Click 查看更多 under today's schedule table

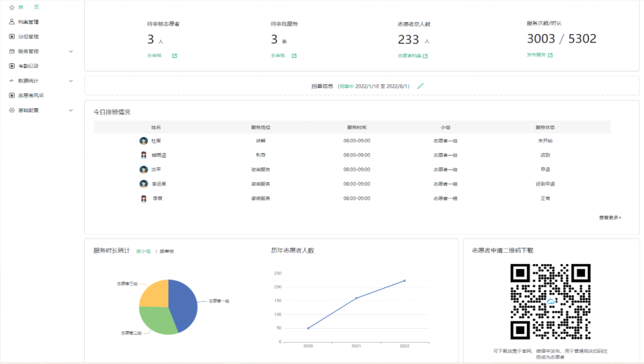coord(610,218)
